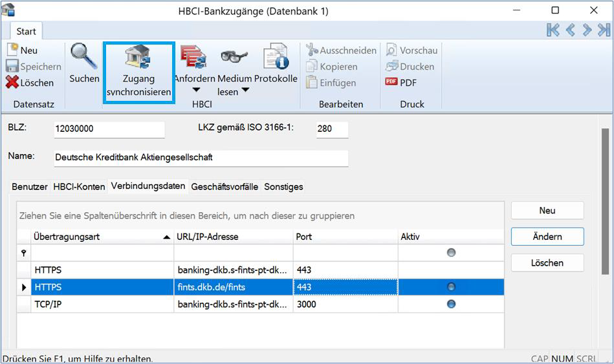
Task: Click the URL/IP-Adresse column header
Action: pos(234,237)
